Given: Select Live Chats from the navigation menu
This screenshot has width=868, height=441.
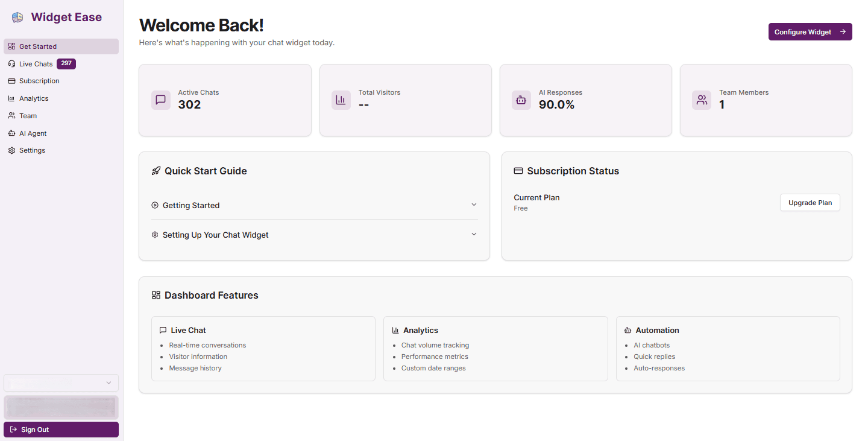Looking at the screenshot, I should 37,63.
